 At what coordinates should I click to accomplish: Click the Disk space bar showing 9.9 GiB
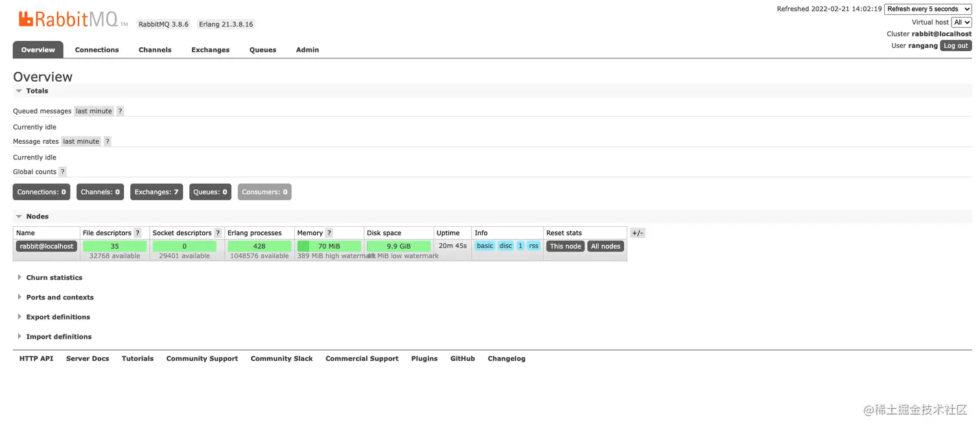(x=399, y=246)
